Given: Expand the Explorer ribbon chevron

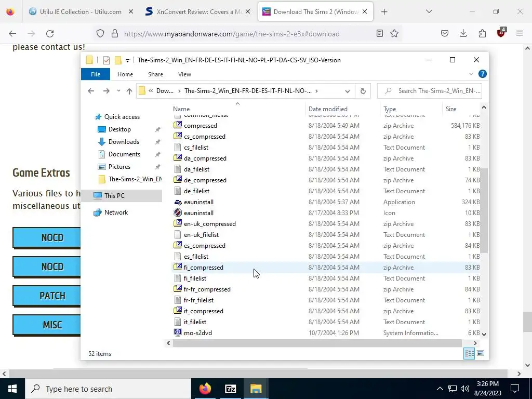Looking at the screenshot, I should tap(471, 74).
